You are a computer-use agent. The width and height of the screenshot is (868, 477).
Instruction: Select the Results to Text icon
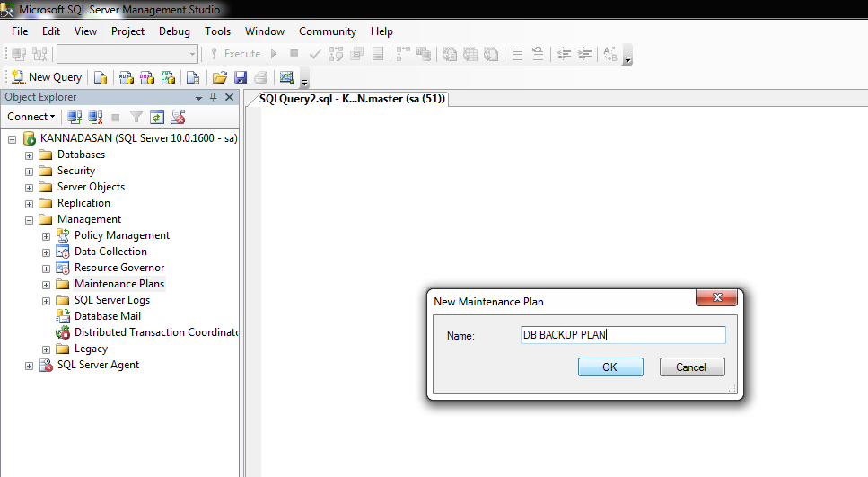450,54
